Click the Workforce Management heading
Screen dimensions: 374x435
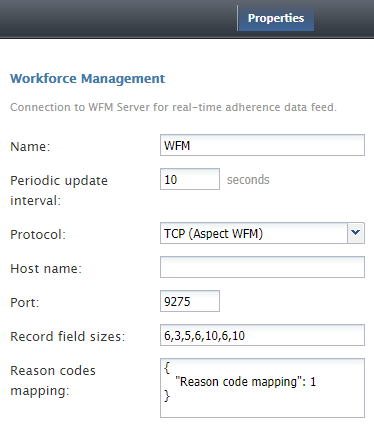point(87,79)
